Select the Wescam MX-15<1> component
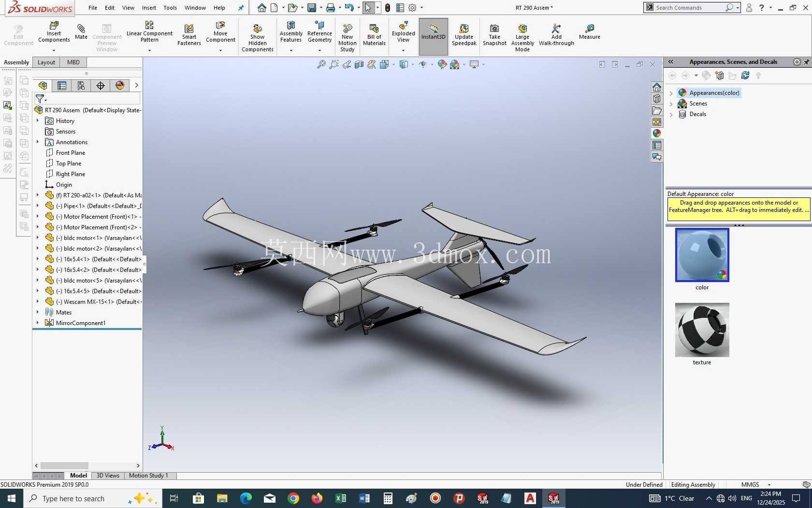Viewport: 812px width, 508px height. pos(98,301)
